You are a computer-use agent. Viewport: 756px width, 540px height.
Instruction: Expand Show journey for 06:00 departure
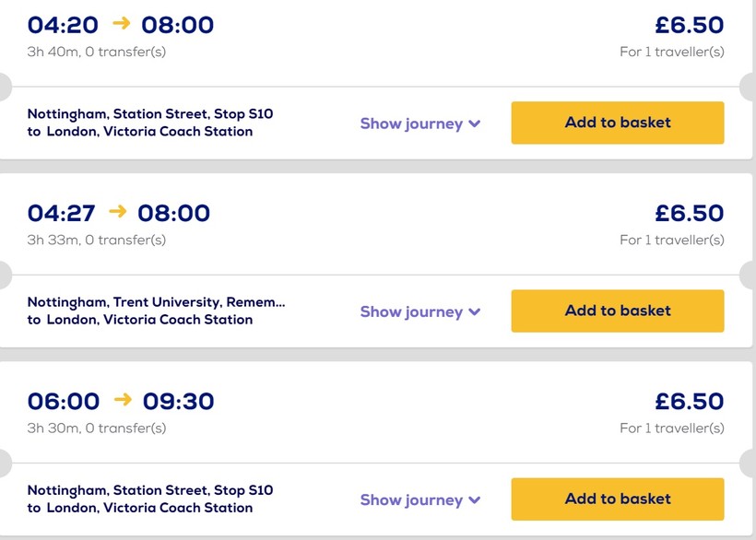point(411,499)
